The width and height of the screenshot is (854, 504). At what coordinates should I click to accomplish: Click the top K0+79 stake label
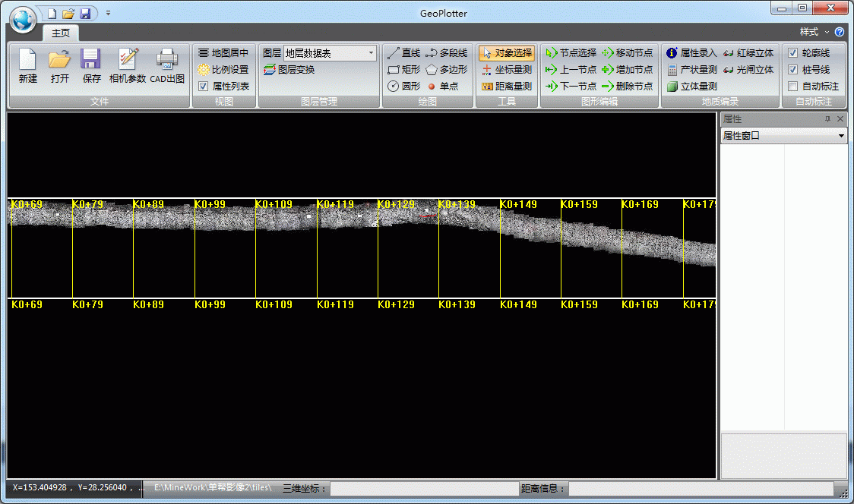(x=87, y=204)
